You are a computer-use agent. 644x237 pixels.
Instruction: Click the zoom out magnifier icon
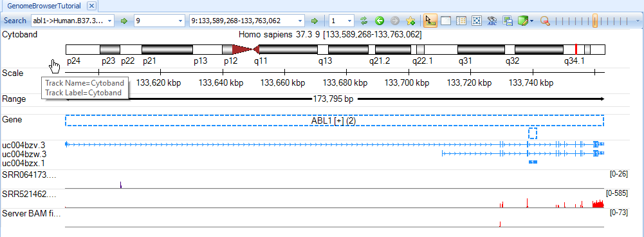545,21
